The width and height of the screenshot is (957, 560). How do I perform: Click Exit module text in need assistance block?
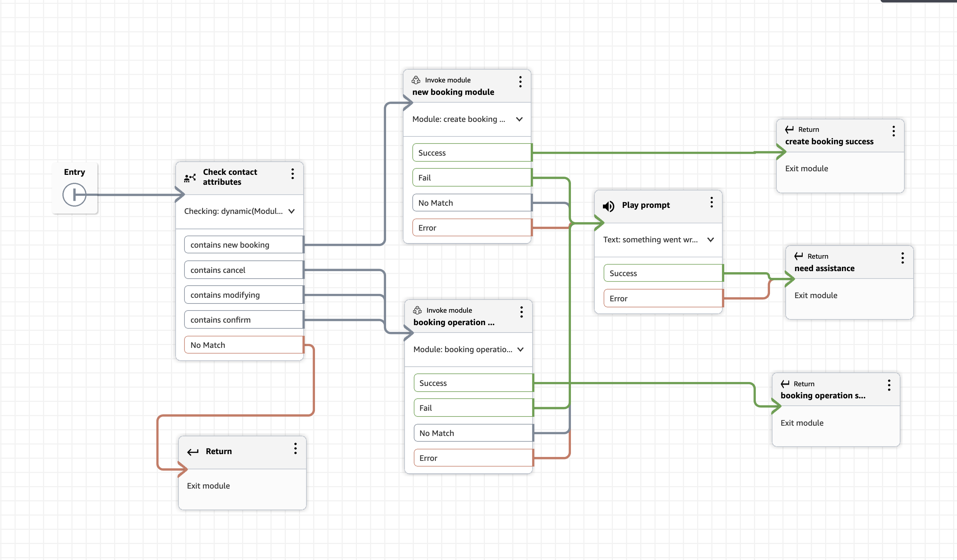pos(816,295)
